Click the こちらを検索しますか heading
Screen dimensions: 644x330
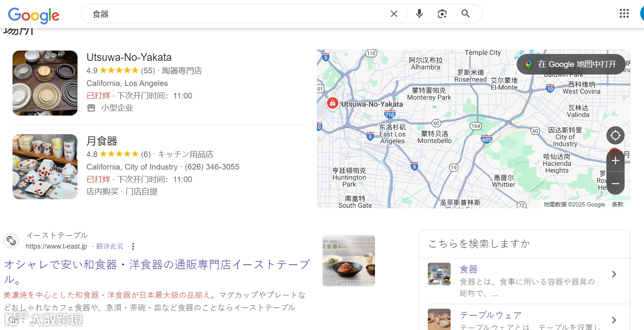[x=479, y=244]
